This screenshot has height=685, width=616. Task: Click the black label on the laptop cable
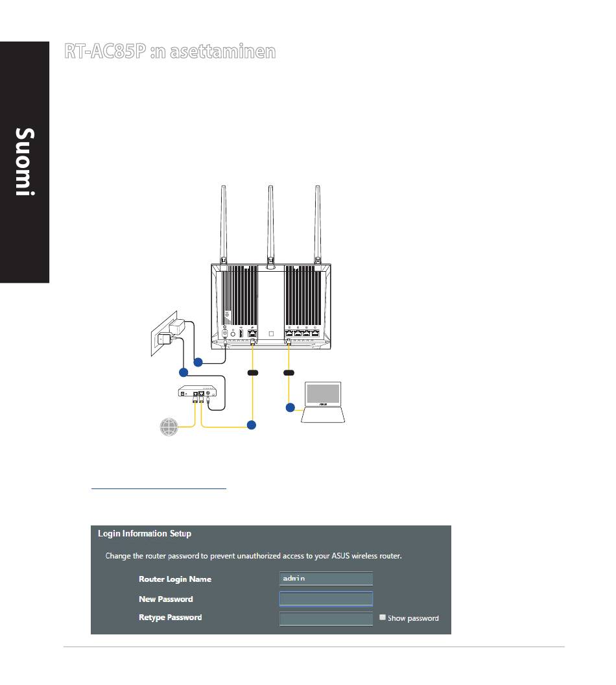tap(287, 373)
